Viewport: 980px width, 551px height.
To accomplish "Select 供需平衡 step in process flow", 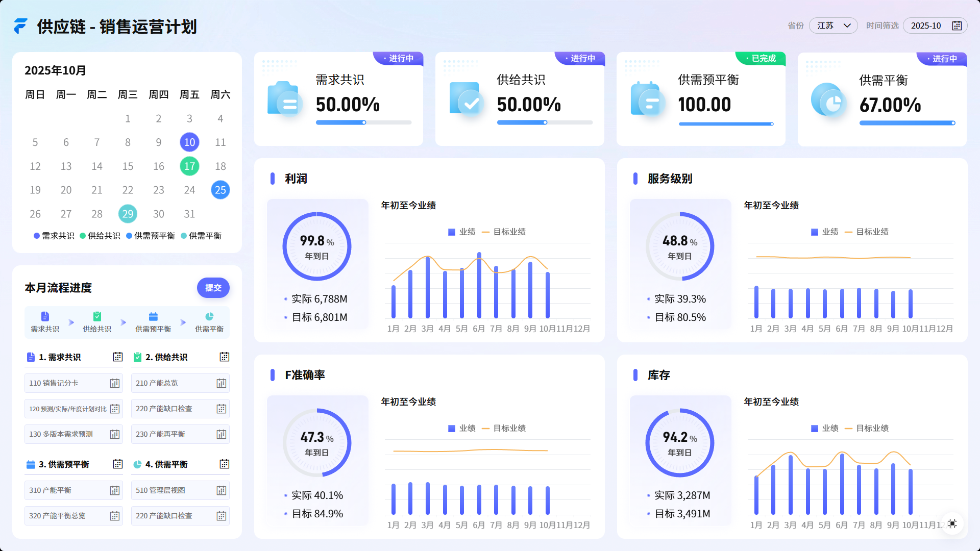I will (x=209, y=322).
